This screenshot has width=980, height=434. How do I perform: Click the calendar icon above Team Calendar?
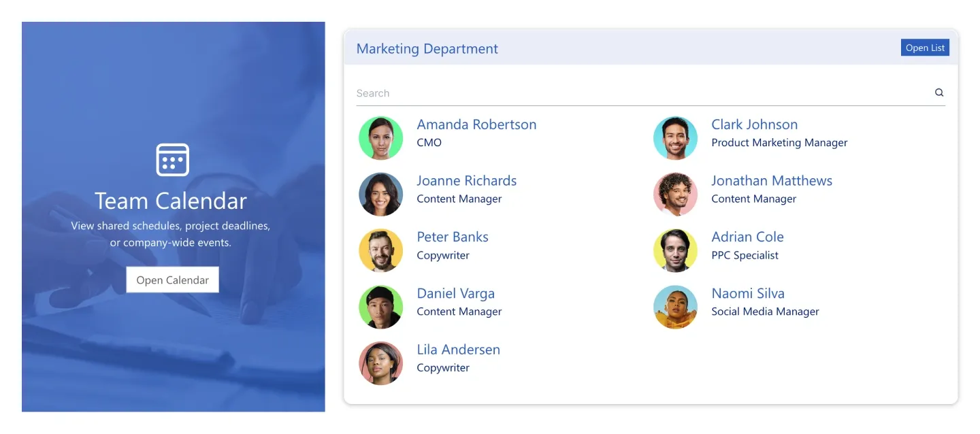(173, 160)
